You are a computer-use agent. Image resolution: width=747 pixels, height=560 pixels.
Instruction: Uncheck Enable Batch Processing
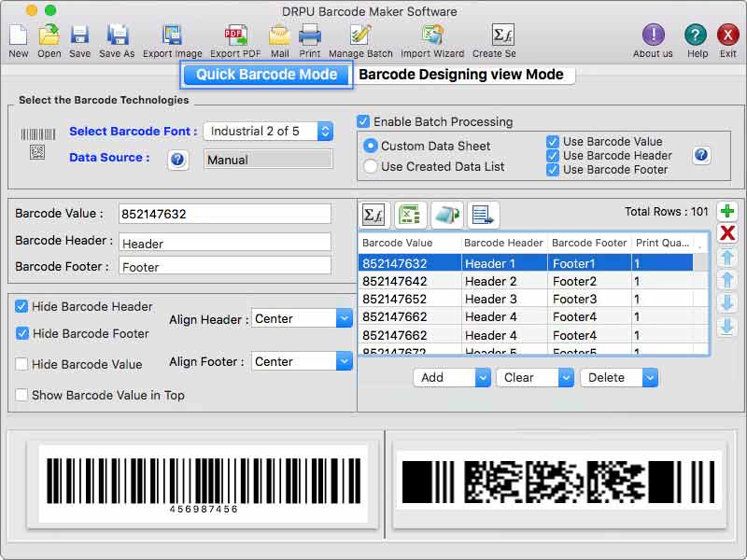[x=363, y=121]
